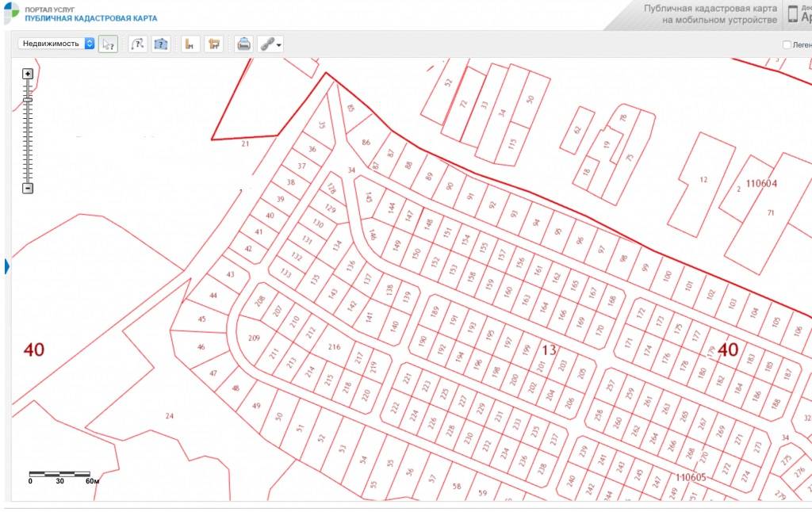812x512 pixels.
Task: Click parcel number 71 on the map
Action: [x=771, y=212]
